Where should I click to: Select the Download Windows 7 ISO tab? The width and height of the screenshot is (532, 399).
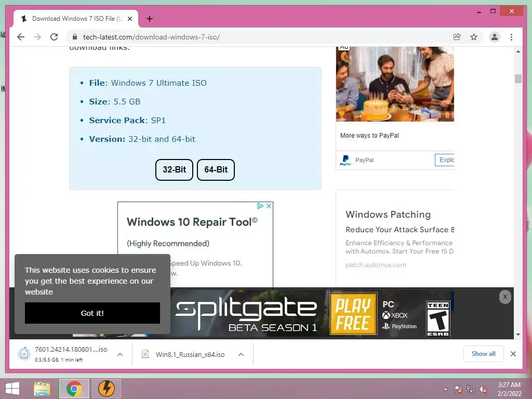pyautogui.click(x=76, y=19)
